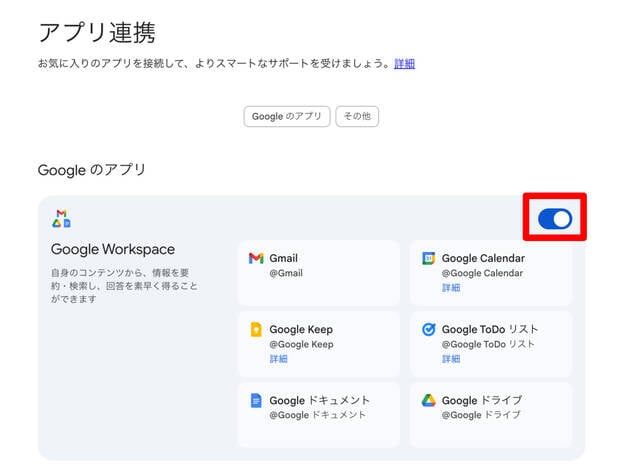Click the @Gmail handle text
This screenshot has height=471, width=640.
286,273
